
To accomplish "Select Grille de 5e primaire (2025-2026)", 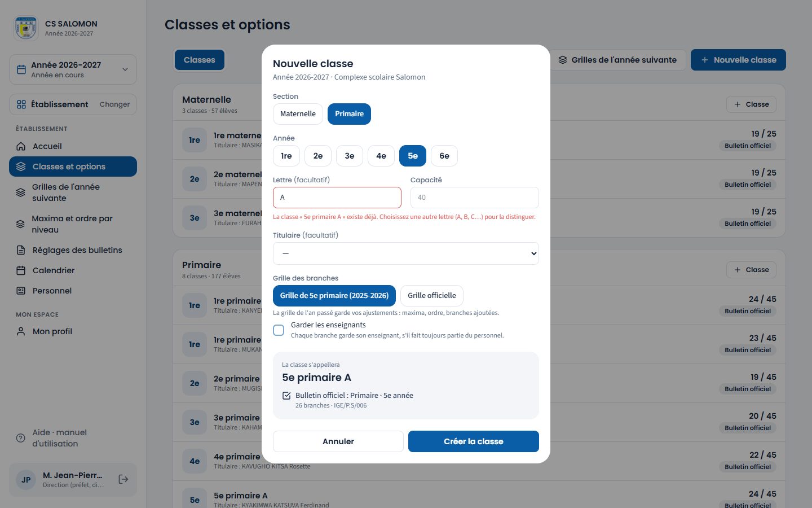I will pos(334,296).
